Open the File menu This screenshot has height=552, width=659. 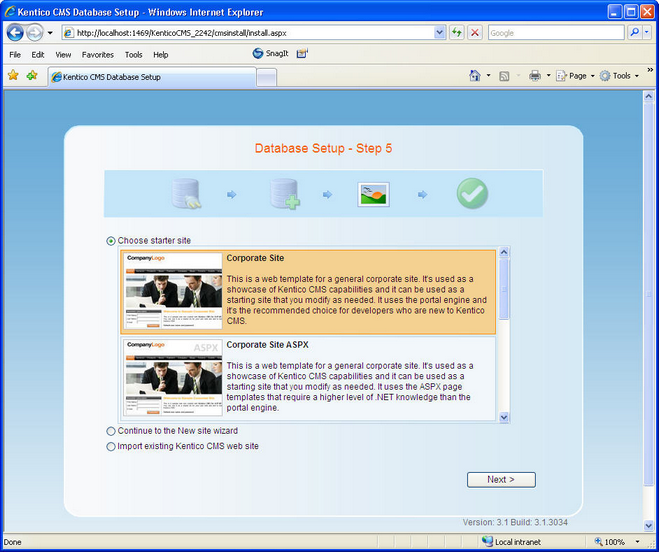point(15,55)
